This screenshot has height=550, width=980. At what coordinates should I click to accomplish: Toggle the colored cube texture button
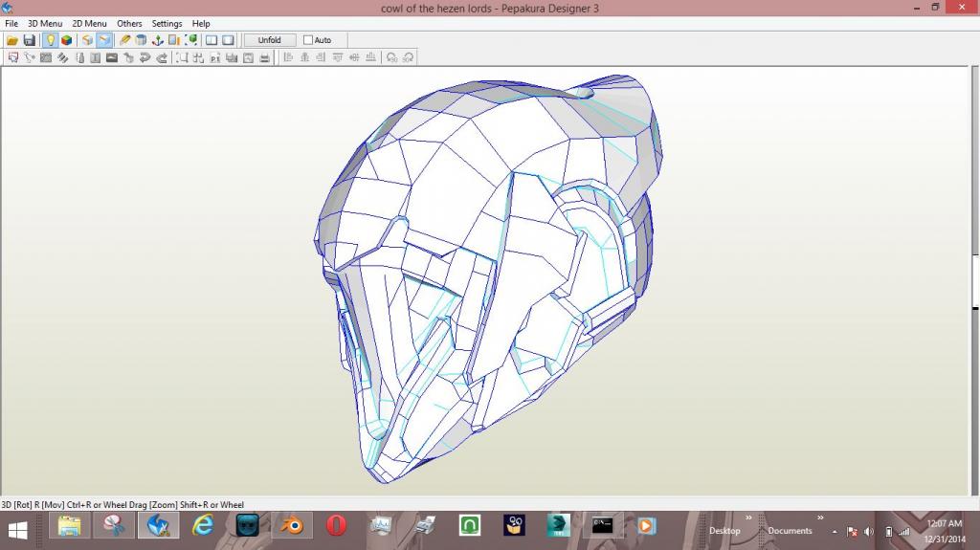(x=66, y=40)
